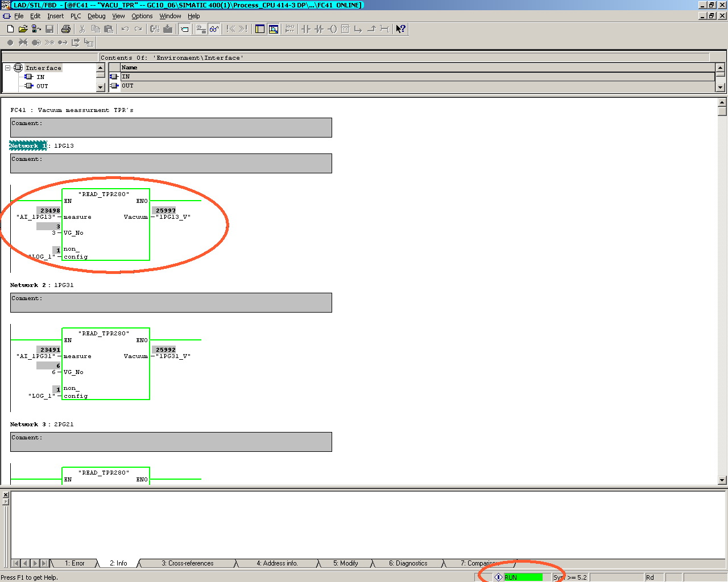Open the Help menu

194,16
